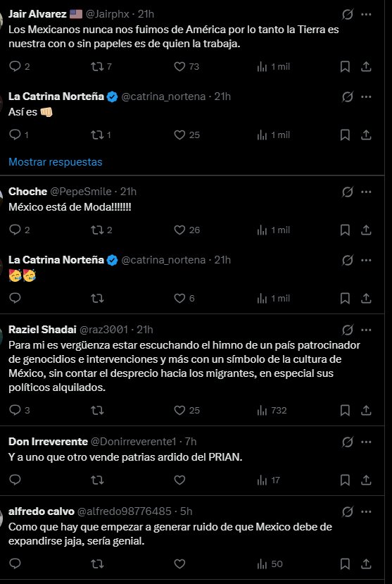This screenshot has width=392, height=584.
Task: Open more options on Jair Alvarez's tweet
Action: 366,15
